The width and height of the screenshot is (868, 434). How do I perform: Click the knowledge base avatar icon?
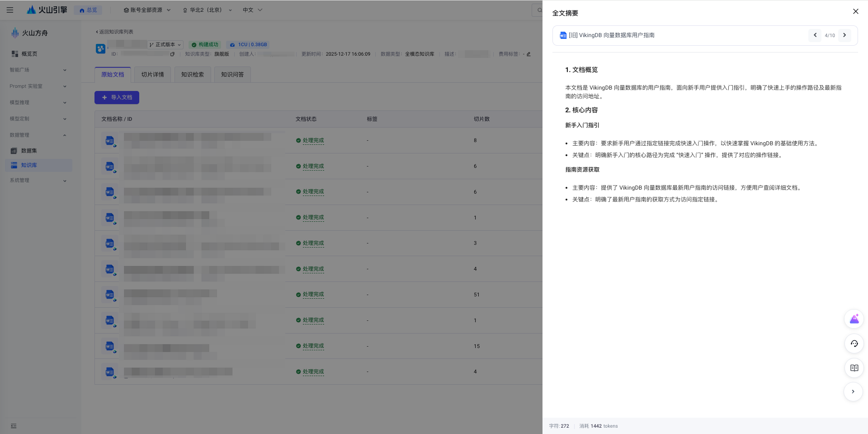tap(100, 48)
